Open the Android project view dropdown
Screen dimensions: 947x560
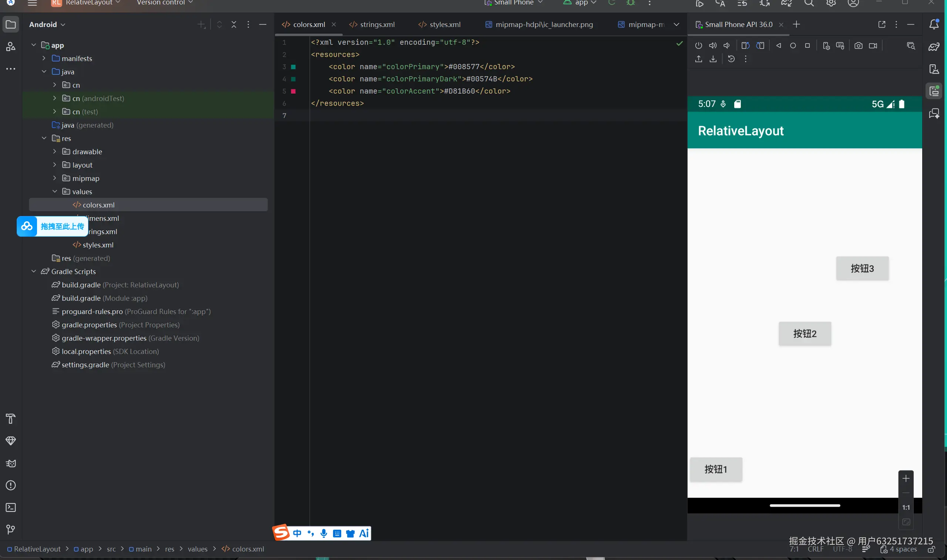(x=47, y=24)
